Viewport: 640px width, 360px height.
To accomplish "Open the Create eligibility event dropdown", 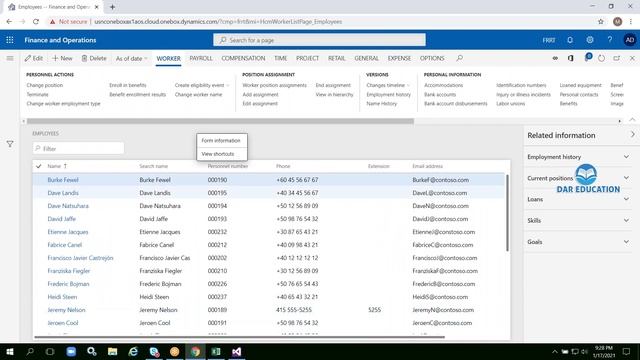I will pyautogui.click(x=202, y=85).
